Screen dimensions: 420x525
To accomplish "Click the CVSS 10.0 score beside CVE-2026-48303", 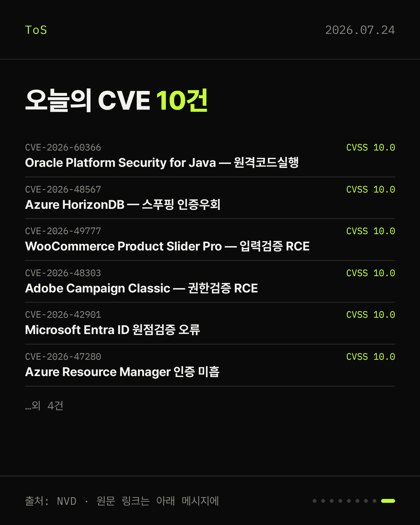I will pyautogui.click(x=371, y=273).
